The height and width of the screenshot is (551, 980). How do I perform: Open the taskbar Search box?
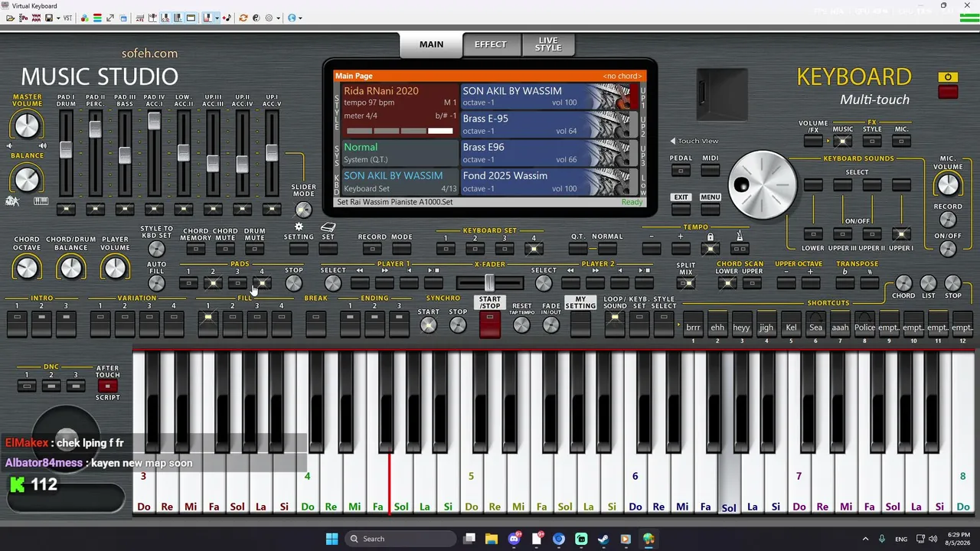[401, 539]
